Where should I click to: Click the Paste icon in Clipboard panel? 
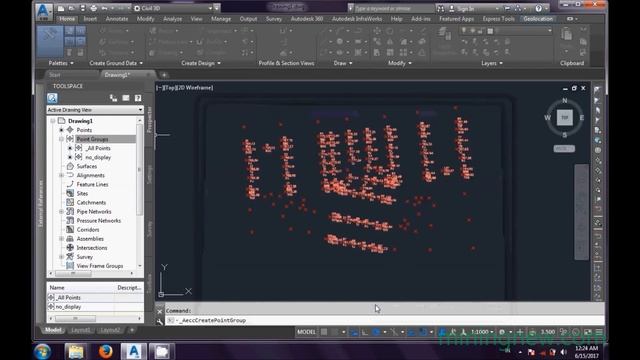(x=567, y=34)
